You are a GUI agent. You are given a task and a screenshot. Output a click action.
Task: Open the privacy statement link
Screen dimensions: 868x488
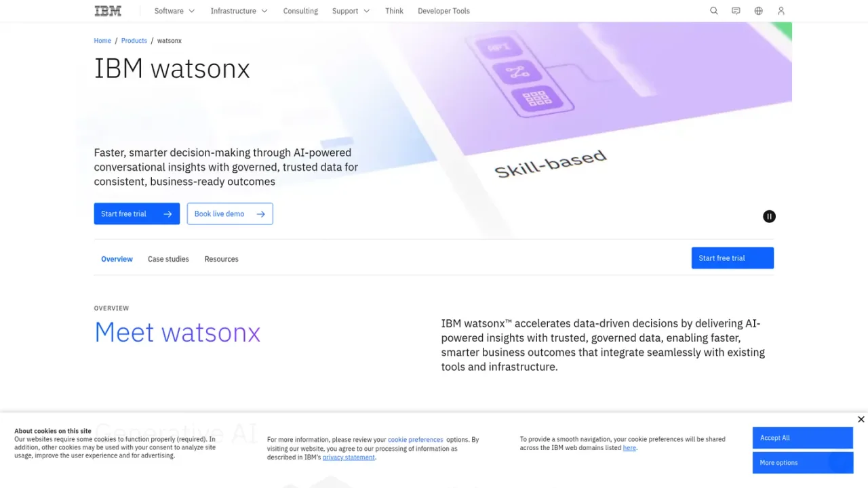[x=349, y=457]
